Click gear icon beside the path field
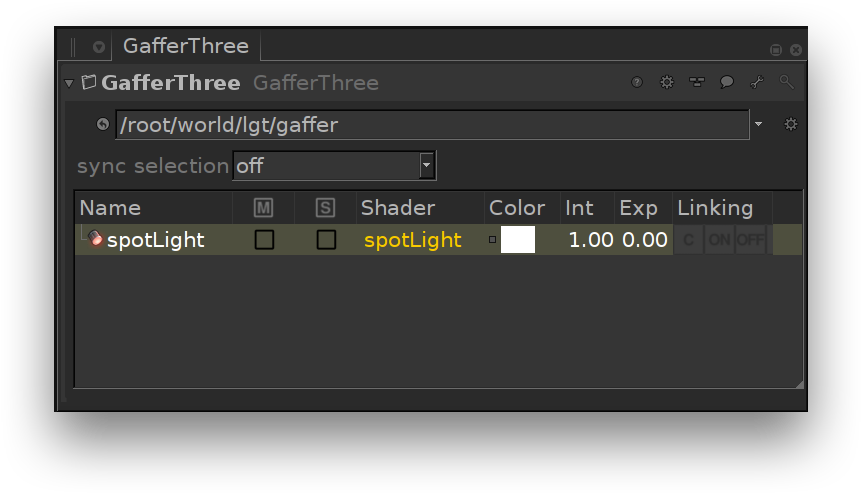 tap(791, 124)
